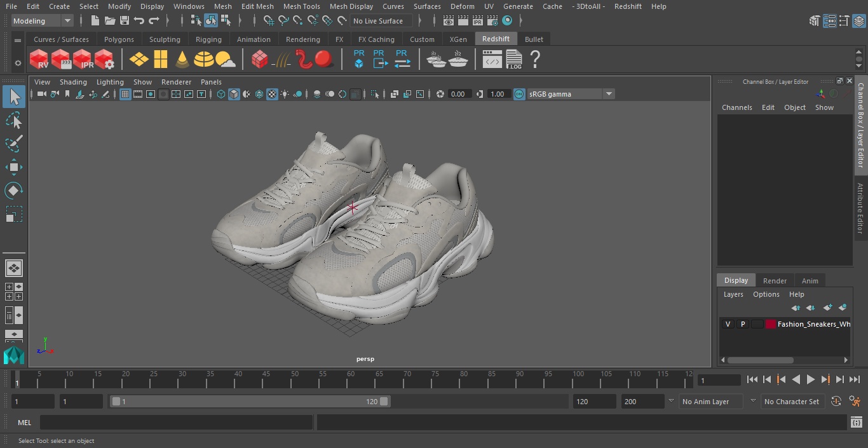Image resolution: width=868 pixels, height=448 pixels.
Task: Open Channels menu in Channel Box
Action: coord(736,107)
